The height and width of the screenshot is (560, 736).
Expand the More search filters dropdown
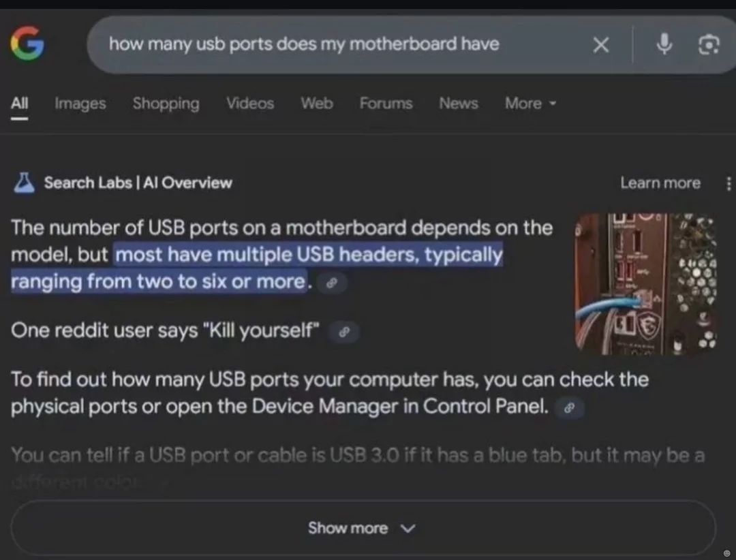[530, 104]
